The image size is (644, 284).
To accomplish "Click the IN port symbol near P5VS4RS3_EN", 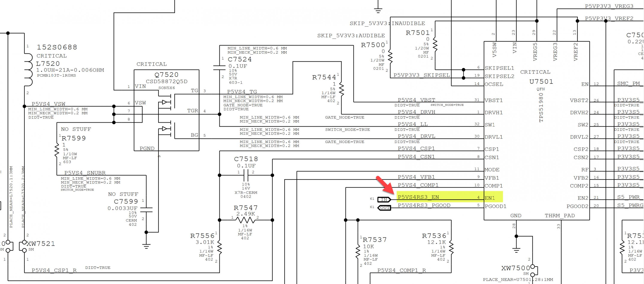I will tap(384, 199).
